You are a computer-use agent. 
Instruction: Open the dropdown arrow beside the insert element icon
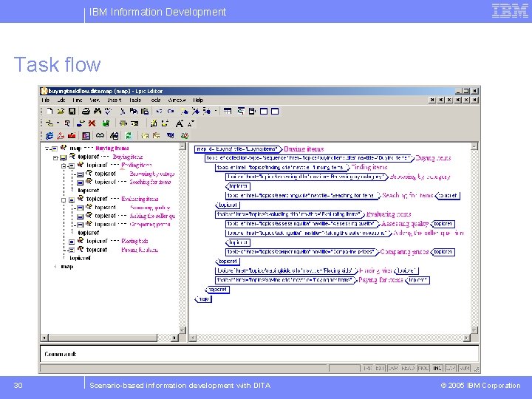58,123
